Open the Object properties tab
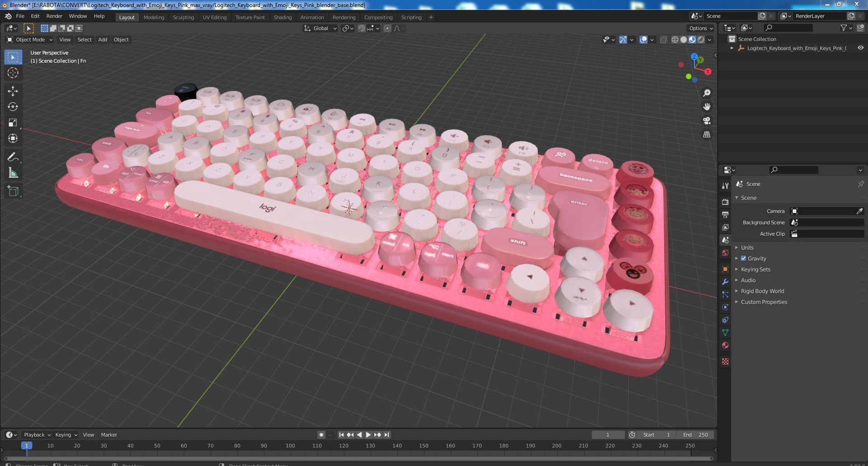Image resolution: width=868 pixels, height=466 pixels. (x=725, y=269)
